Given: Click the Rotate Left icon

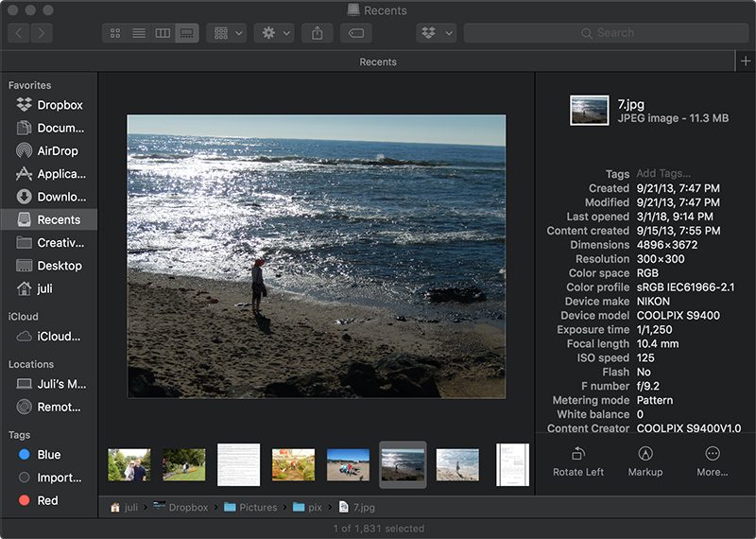Looking at the screenshot, I should tap(578, 455).
